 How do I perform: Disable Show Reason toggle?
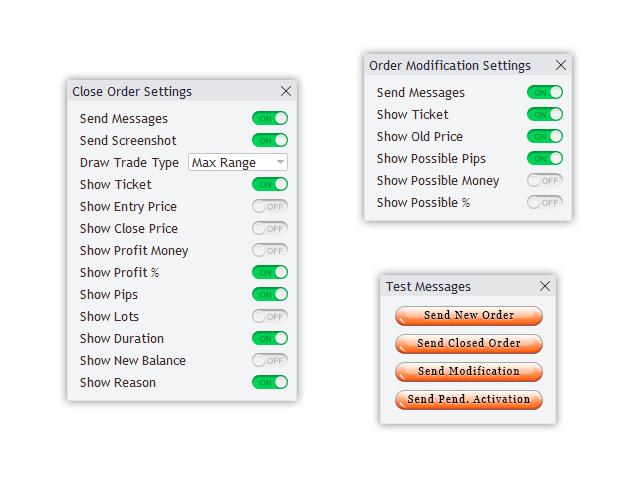270,382
